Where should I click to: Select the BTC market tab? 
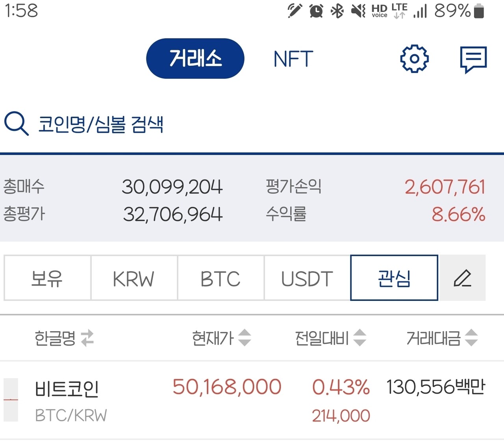coord(220,278)
